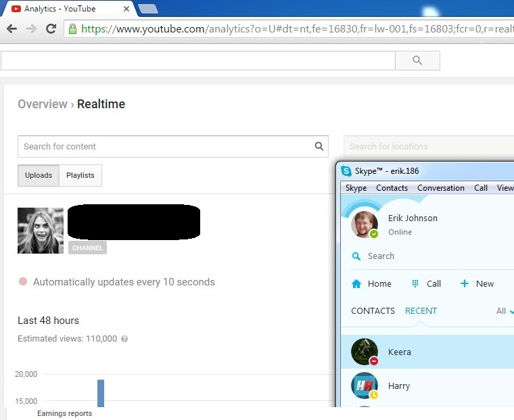Select Keera in the recent list
The image size is (514, 420).
(427, 352)
